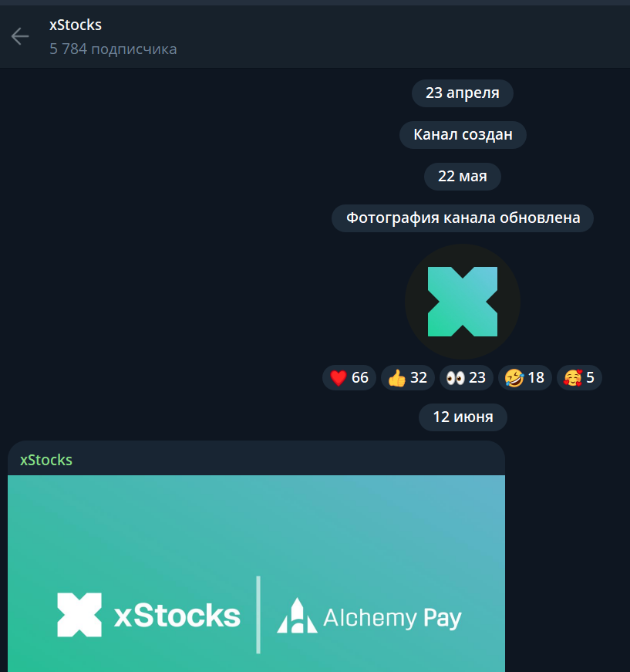Select the 23 апреля date badge

[x=463, y=93]
